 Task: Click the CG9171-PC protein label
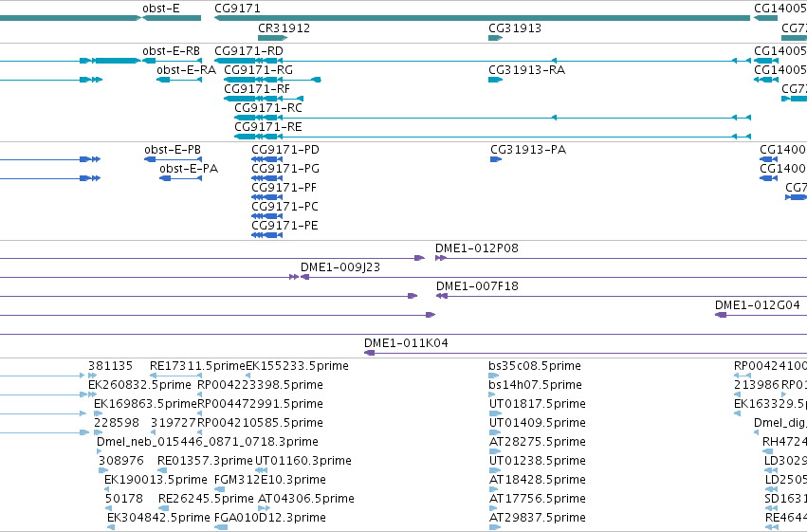(x=285, y=207)
